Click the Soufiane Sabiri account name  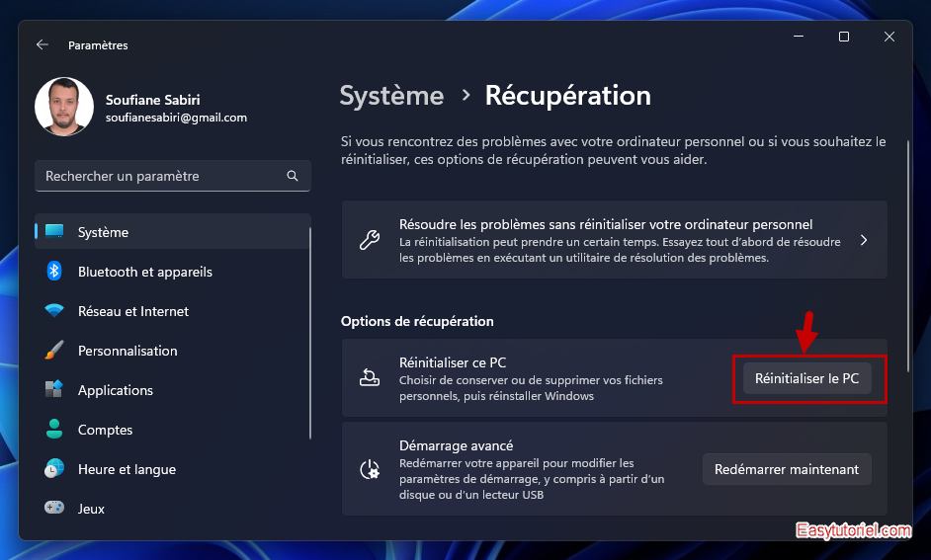point(153,100)
